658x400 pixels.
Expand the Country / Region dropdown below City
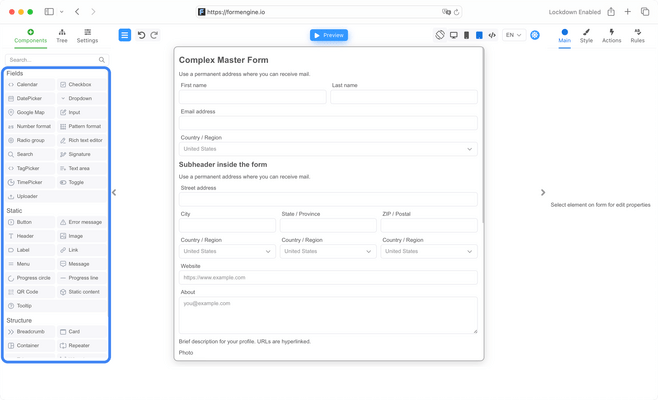coord(227,251)
